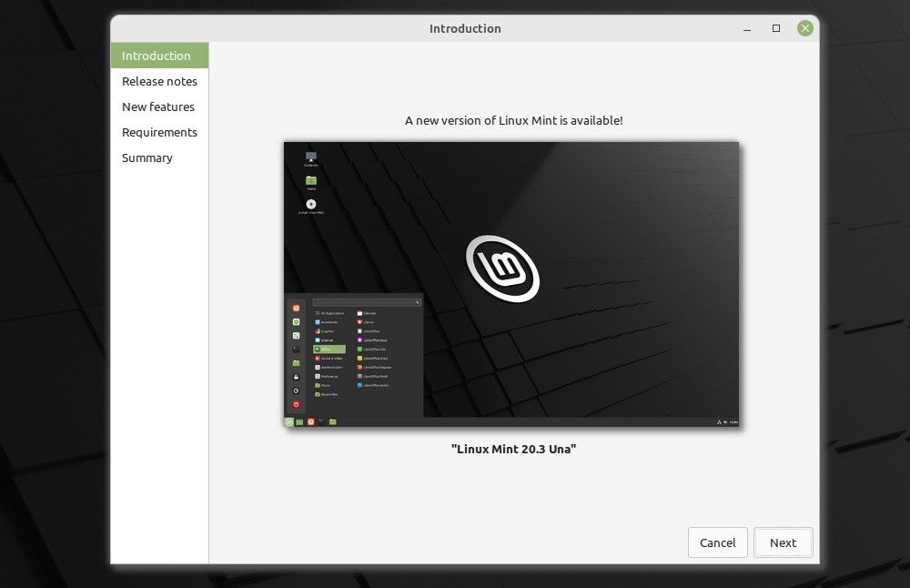Viewport: 910px width, 588px height.
Task: Click the Linux Mint desktop preview image
Action: [511, 284]
